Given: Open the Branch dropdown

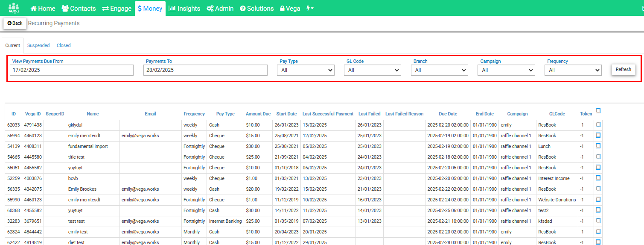Looking at the screenshot, I should (440, 70).
